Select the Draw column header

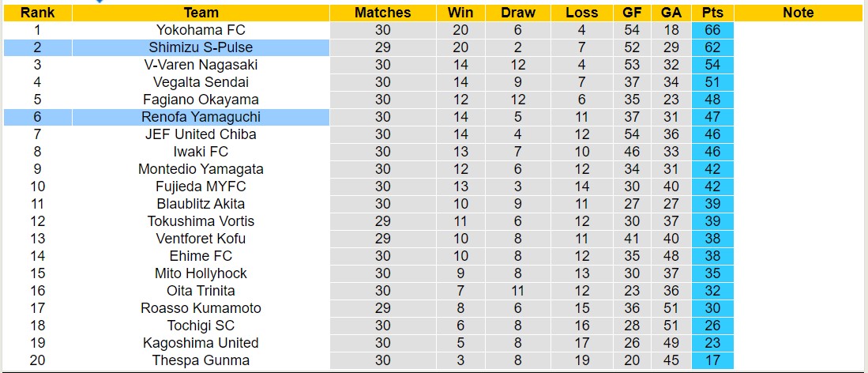coord(518,13)
